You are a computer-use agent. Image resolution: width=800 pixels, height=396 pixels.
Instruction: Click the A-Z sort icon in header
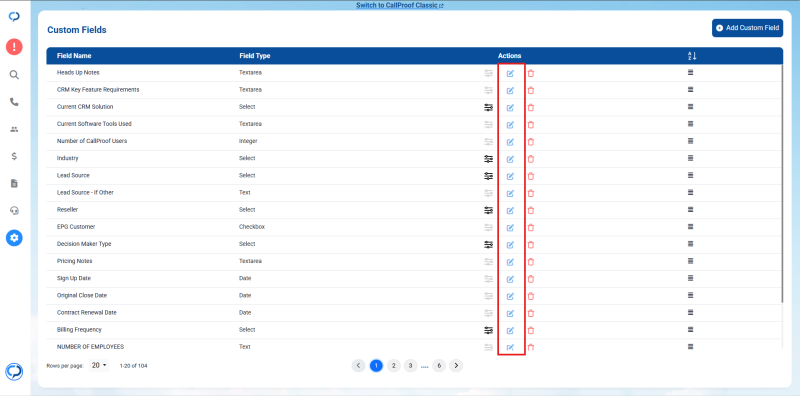692,56
